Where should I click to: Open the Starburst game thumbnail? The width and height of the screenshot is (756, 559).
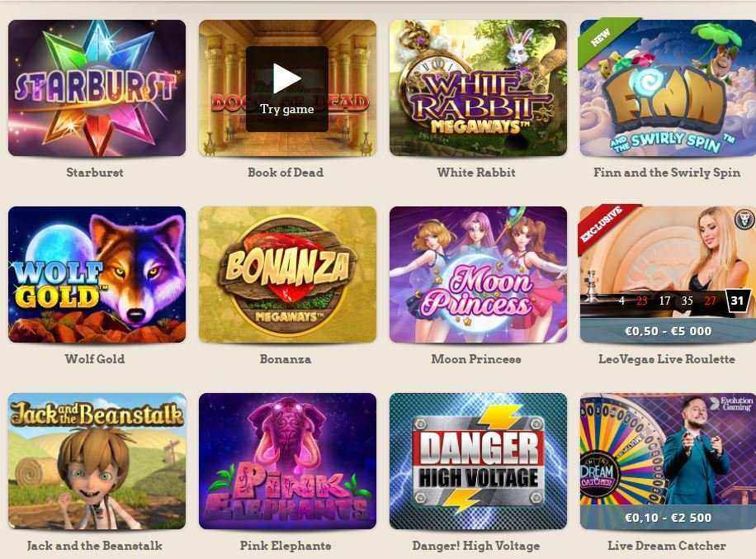(x=97, y=88)
